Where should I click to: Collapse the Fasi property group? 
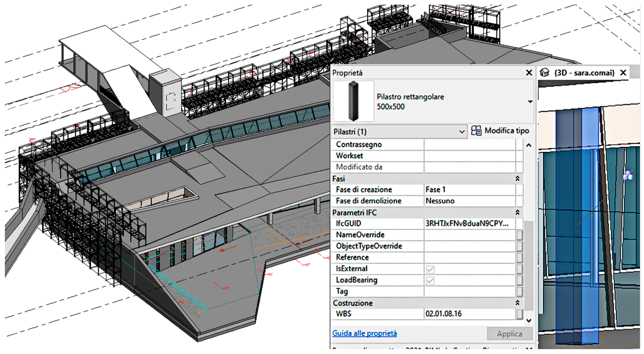click(517, 179)
